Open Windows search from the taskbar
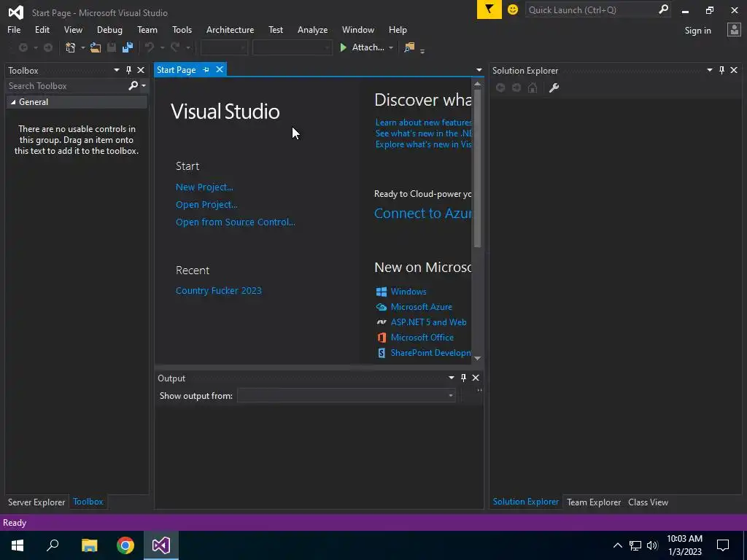747x560 pixels. tap(53, 545)
